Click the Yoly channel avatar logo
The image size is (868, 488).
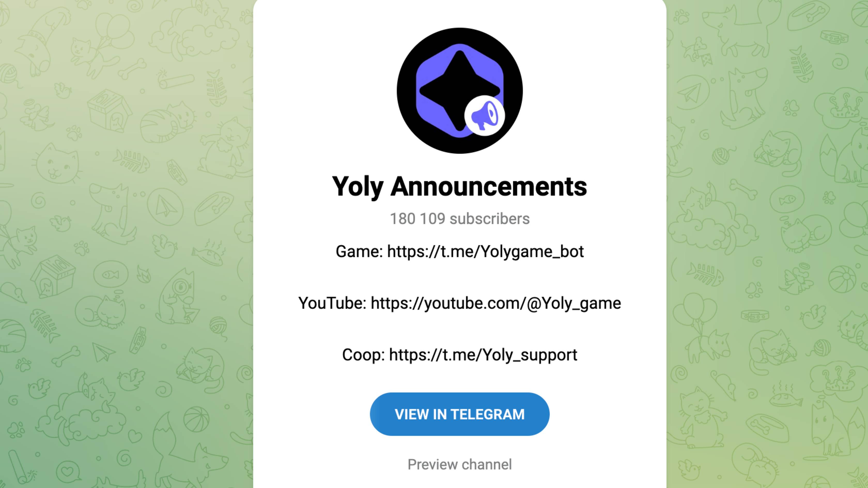[460, 91]
